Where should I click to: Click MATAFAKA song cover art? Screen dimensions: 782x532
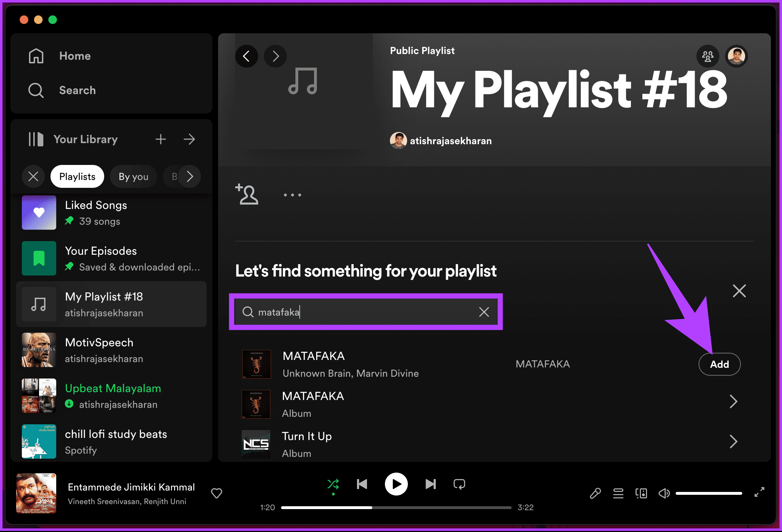tap(256, 364)
